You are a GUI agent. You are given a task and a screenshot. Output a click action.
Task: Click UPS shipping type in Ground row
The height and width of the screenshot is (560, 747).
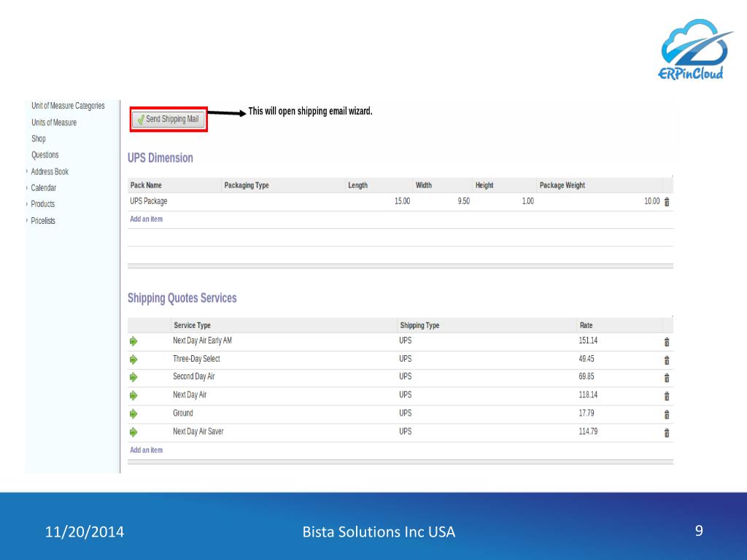pyautogui.click(x=406, y=413)
